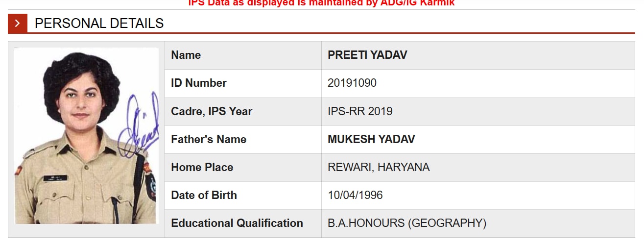644x248 pixels.
Task: Open the officer's profile photo
Action: click(86, 136)
